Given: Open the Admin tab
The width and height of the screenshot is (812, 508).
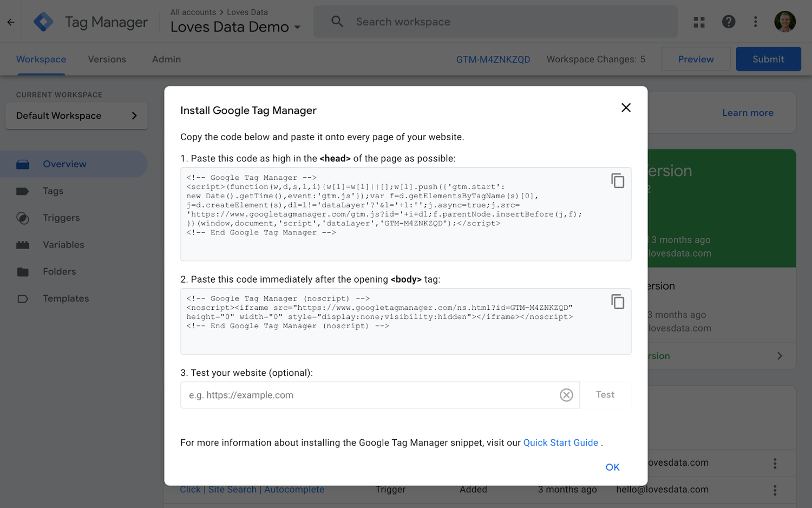Looking at the screenshot, I should point(166,59).
